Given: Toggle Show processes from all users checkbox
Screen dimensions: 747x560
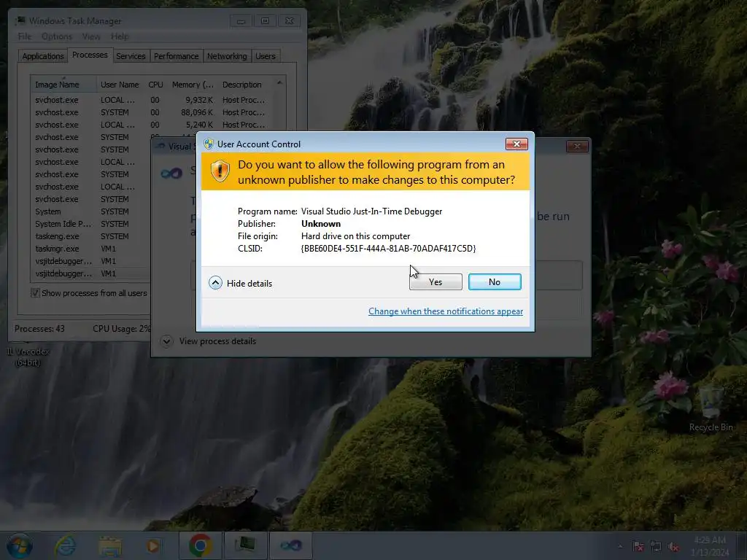Looking at the screenshot, I should coord(35,293).
